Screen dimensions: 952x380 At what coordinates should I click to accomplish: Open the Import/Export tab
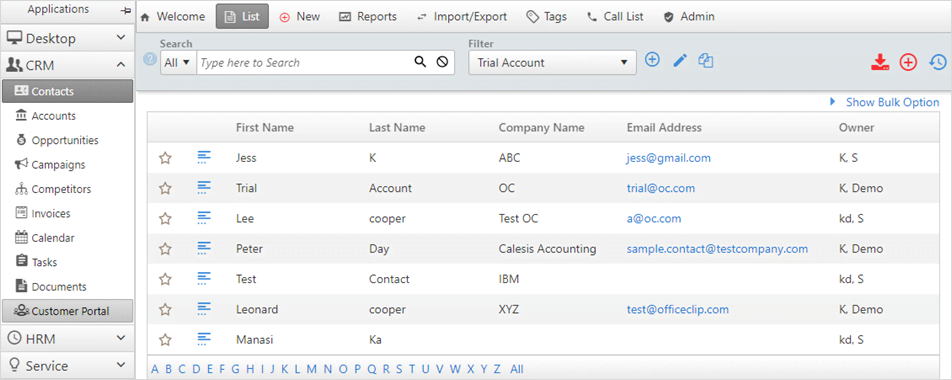[x=462, y=17]
